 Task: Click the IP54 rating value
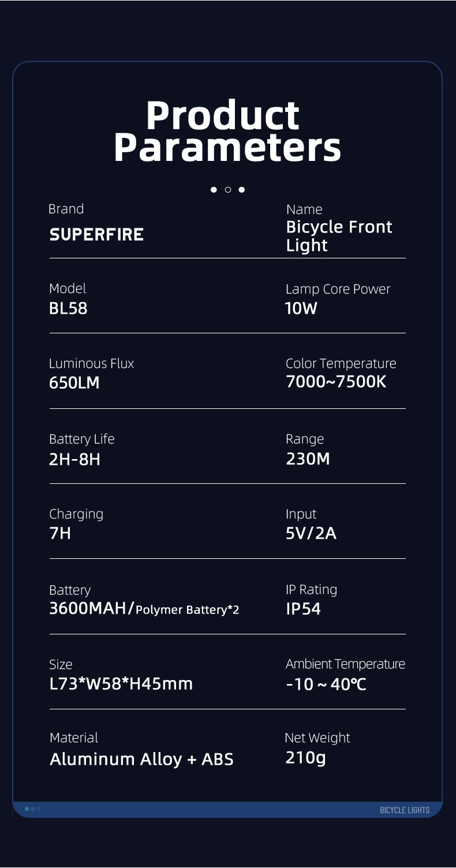303,609
